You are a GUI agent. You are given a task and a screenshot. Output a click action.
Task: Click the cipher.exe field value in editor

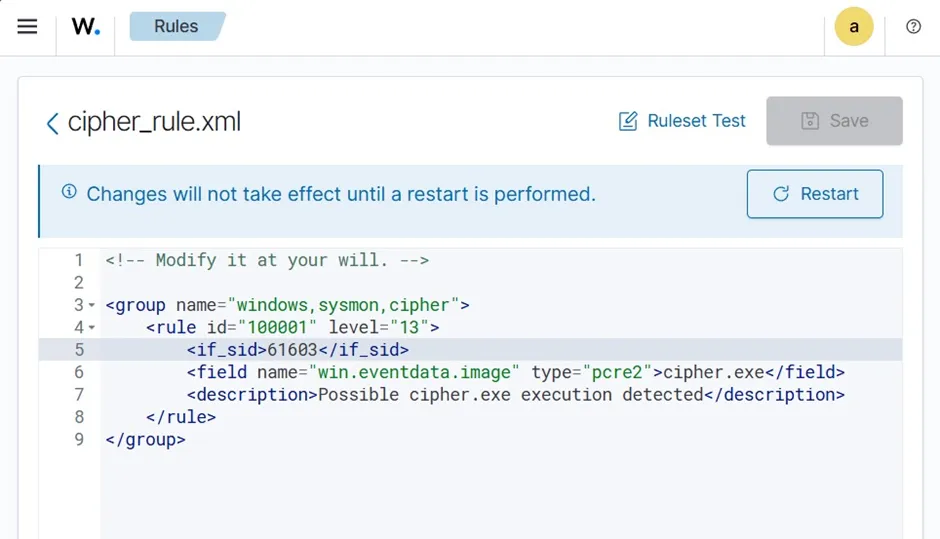click(x=714, y=372)
